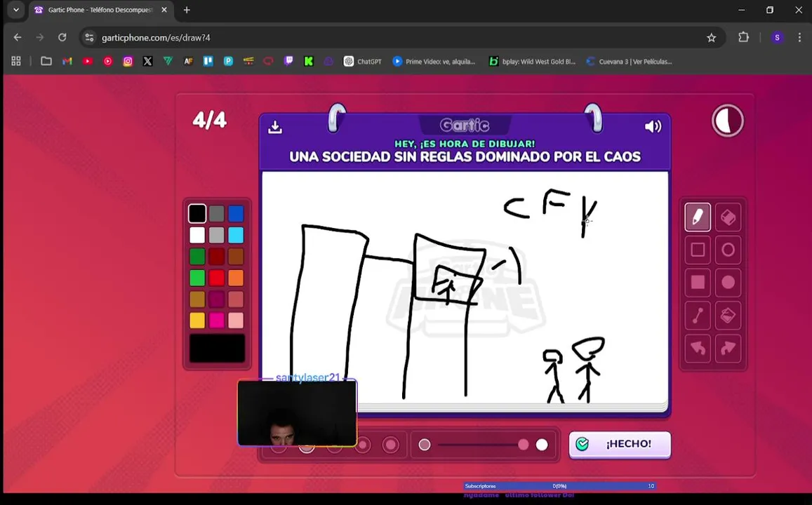The height and width of the screenshot is (505, 812).
Task: Open the bookmarks folder icon
Action: coord(46,61)
